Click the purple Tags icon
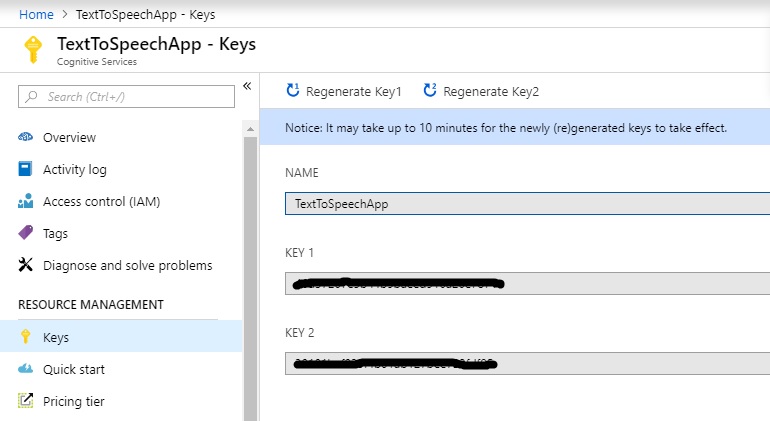 click(26, 233)
